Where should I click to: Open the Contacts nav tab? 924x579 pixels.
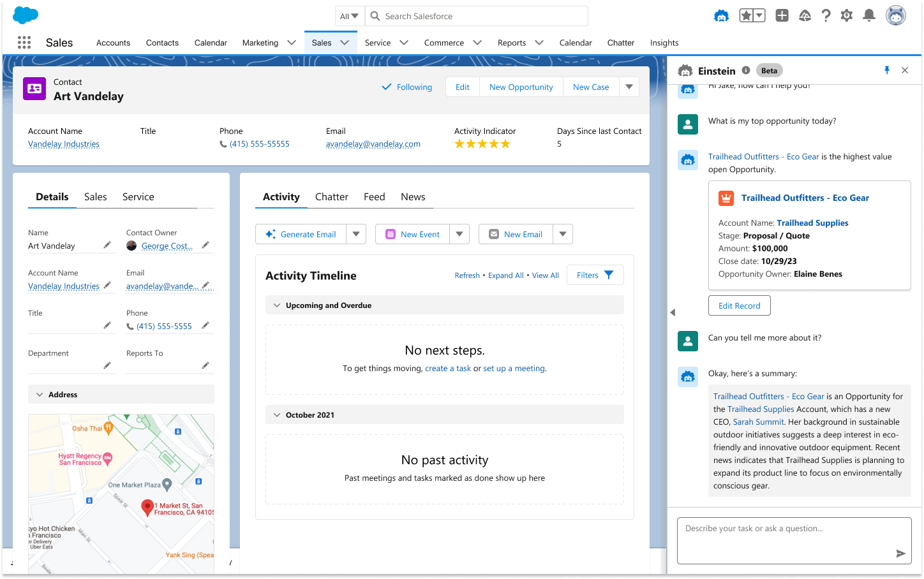coord(162,43)
